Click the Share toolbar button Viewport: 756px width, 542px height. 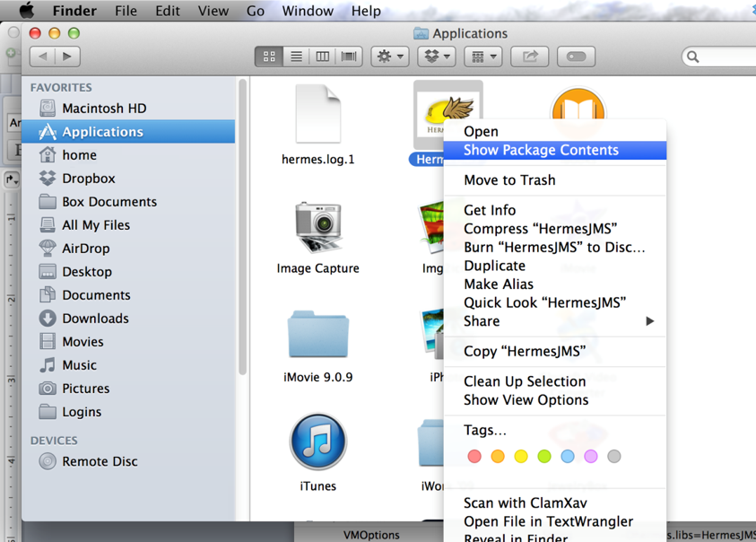tap(530, 57)
